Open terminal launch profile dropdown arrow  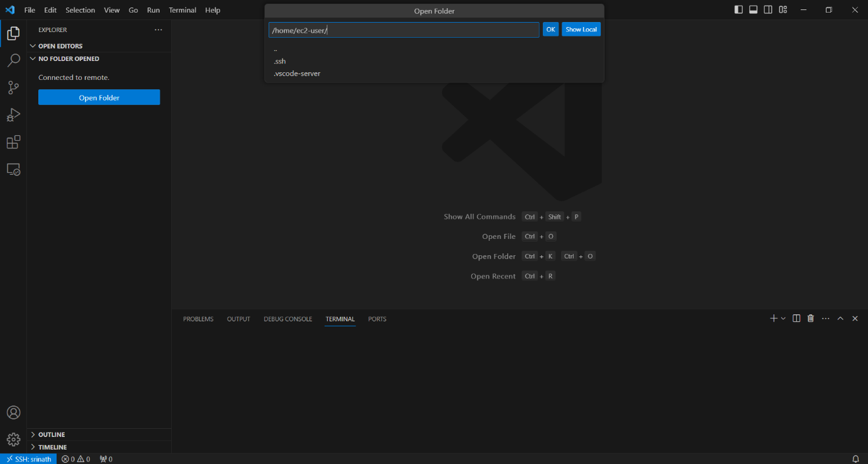[x=783, y=319]
